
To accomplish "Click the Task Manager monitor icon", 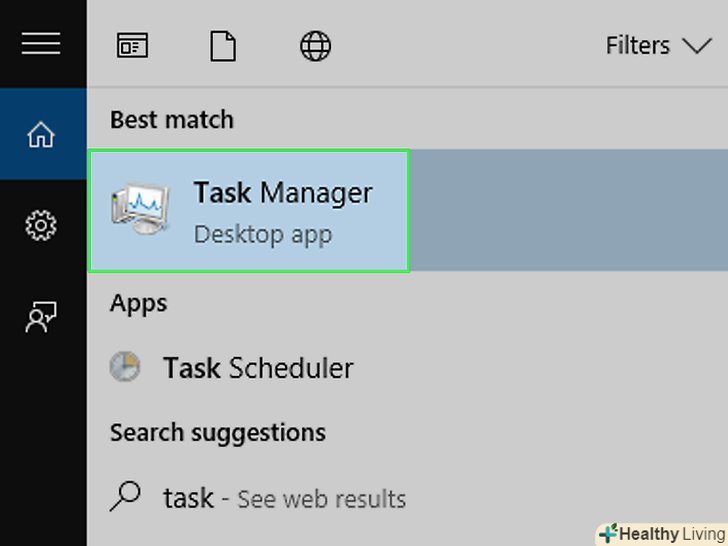I will click(141, 210).
